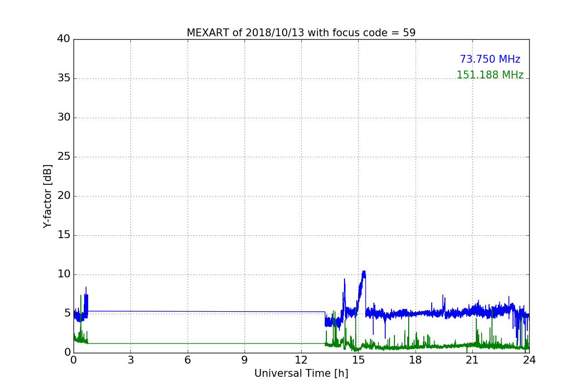Click the x-axis tick label '24'

tap(529, 360)
